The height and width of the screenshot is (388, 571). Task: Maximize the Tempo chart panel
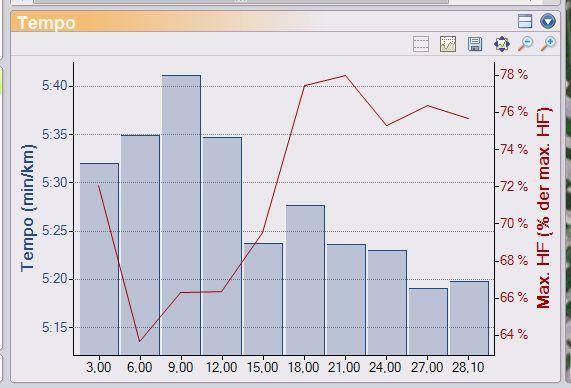click(x=525, y=21)
